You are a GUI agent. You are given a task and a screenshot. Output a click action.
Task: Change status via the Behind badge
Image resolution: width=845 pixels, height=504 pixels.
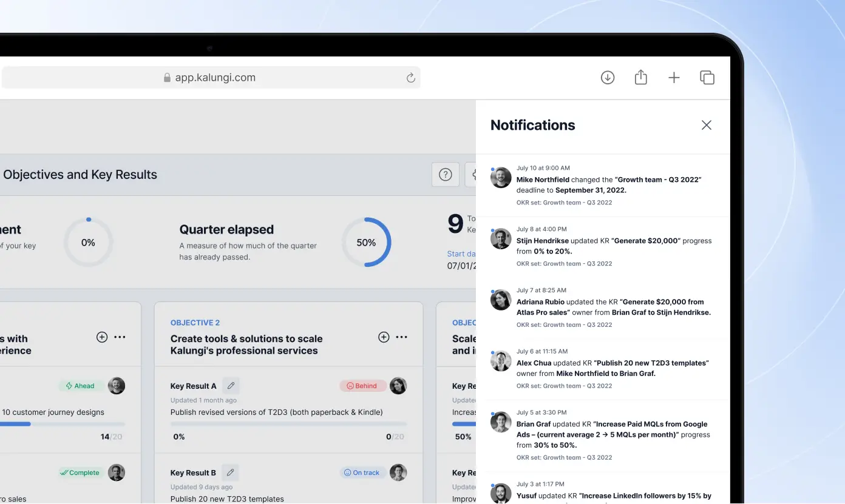(362, 385)
